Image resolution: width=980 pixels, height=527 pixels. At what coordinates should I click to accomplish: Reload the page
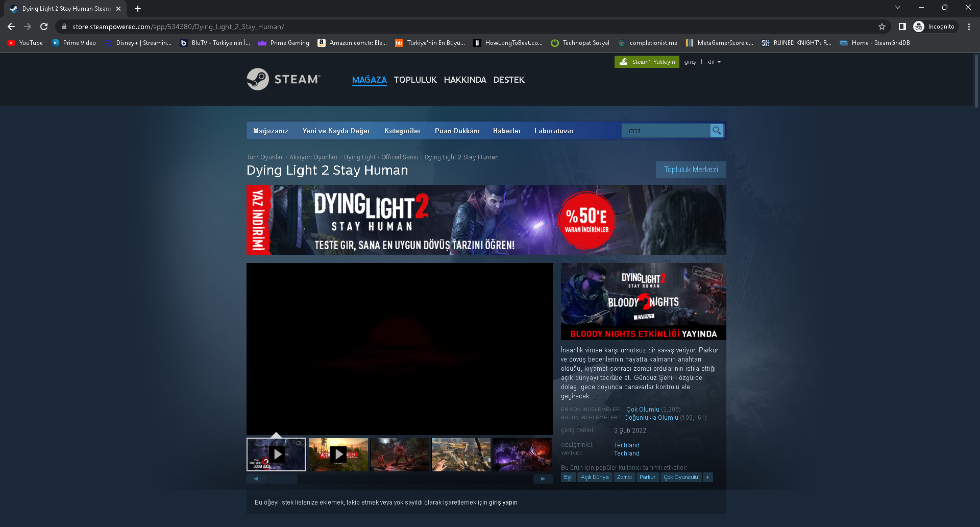[44, 27]
